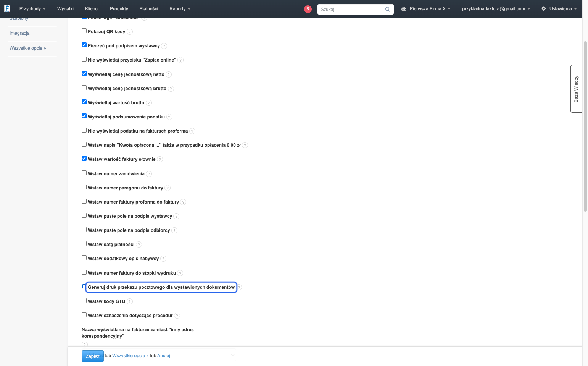This screenshot has height=366, width=588.
Task: Click help icon beside Wstaw numer zamówienia
Action: click(149, 174)
